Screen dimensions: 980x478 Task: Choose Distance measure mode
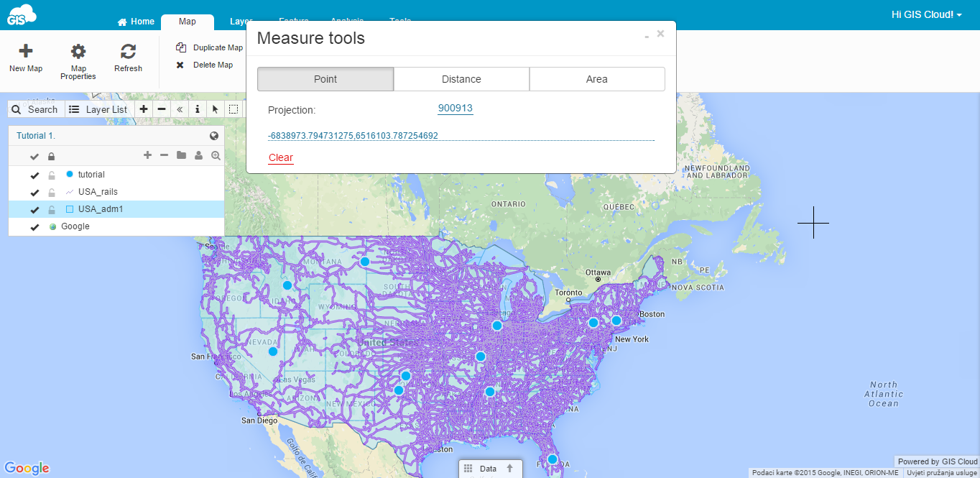coord(461,79)
